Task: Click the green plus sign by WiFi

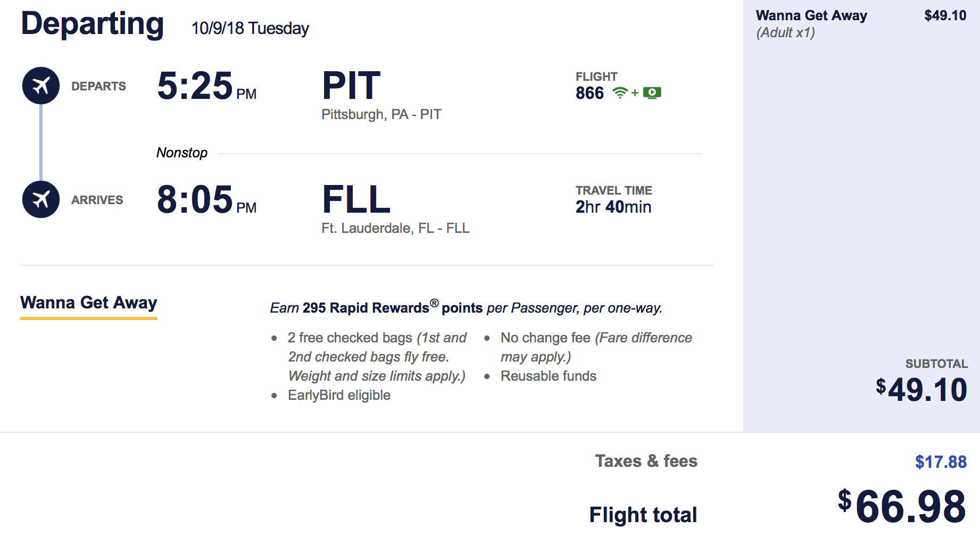Action: pos(635,93)
